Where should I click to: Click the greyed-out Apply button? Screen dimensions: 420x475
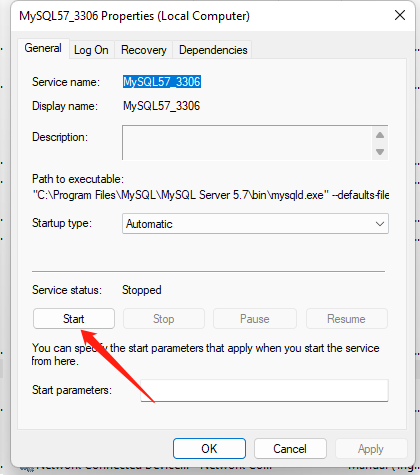pyautogui.click(x=371, y=449)
